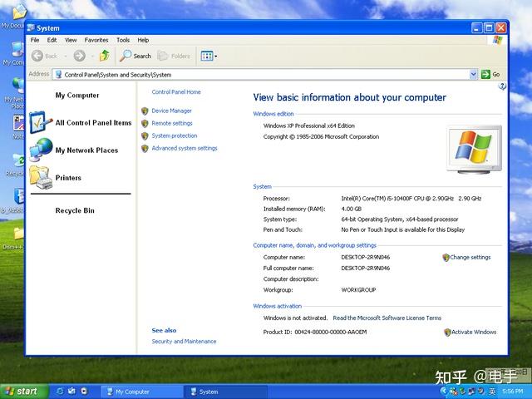
Task: Go up one folder level icon
Action: pos(105,56)
